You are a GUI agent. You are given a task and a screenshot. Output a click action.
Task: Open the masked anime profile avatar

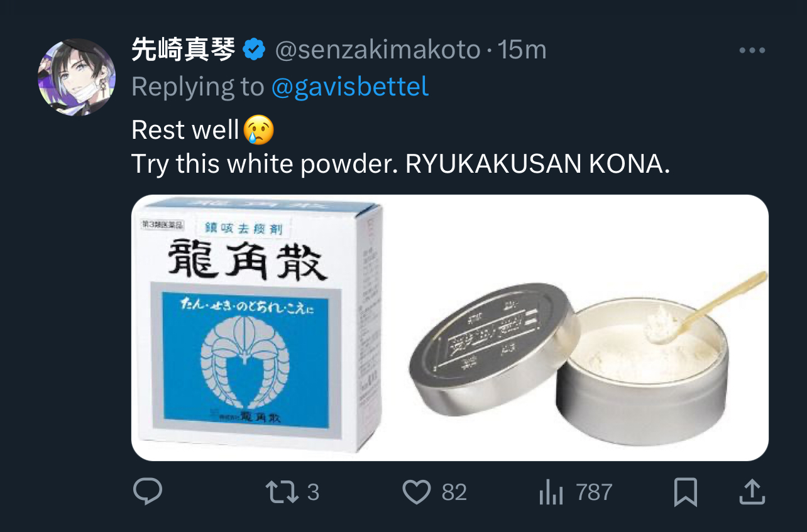point(77,77)
